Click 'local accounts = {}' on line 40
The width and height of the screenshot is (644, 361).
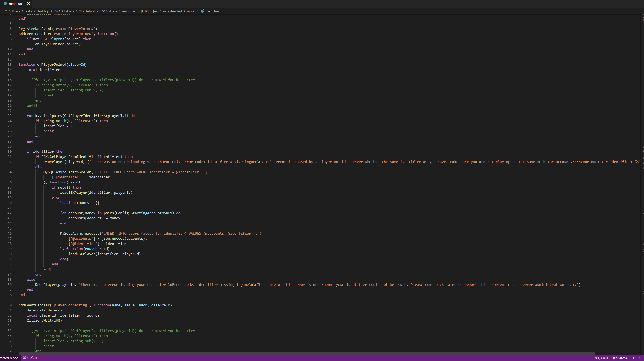(80, 203)
